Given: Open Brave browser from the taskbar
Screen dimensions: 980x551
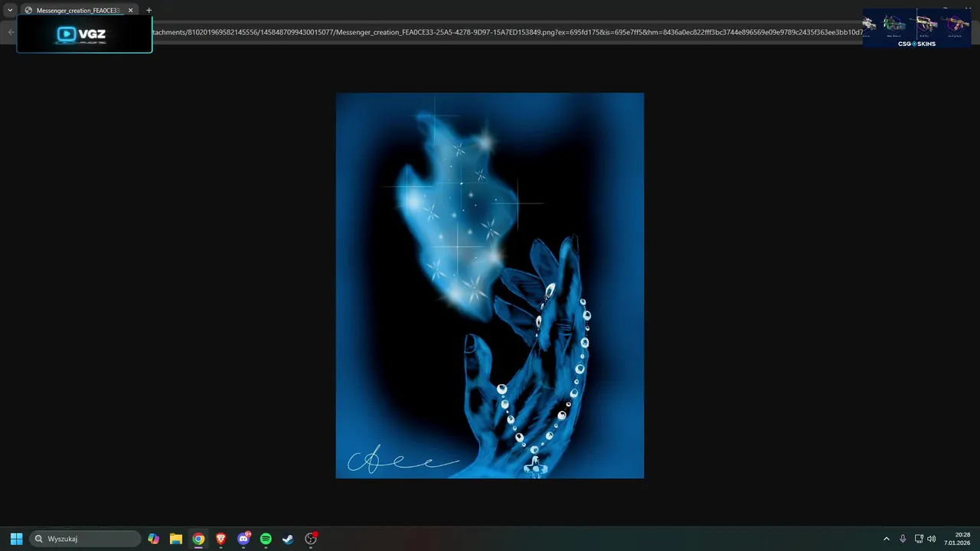Looking at the screenshot, I should coord(220,539).
